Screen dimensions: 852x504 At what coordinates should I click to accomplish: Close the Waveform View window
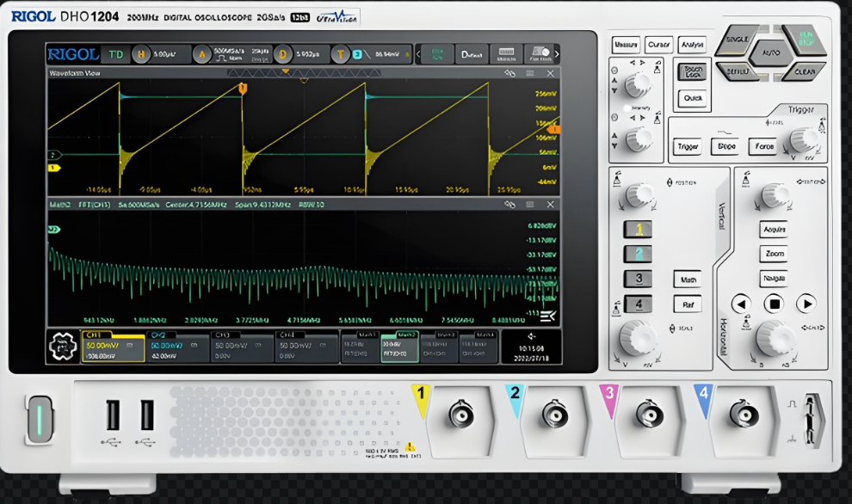(551, 73)
